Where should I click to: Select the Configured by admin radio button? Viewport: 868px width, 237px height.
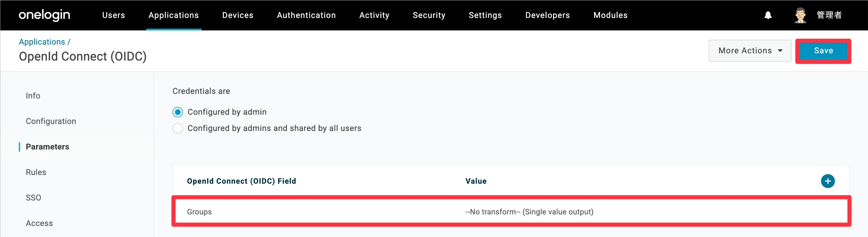point(178,112)
